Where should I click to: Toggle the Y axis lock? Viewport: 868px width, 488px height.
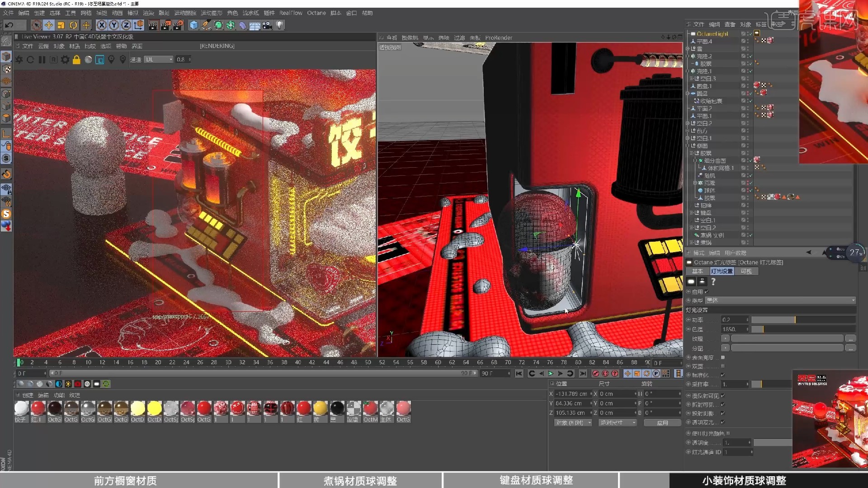click(x=114, y=25)
